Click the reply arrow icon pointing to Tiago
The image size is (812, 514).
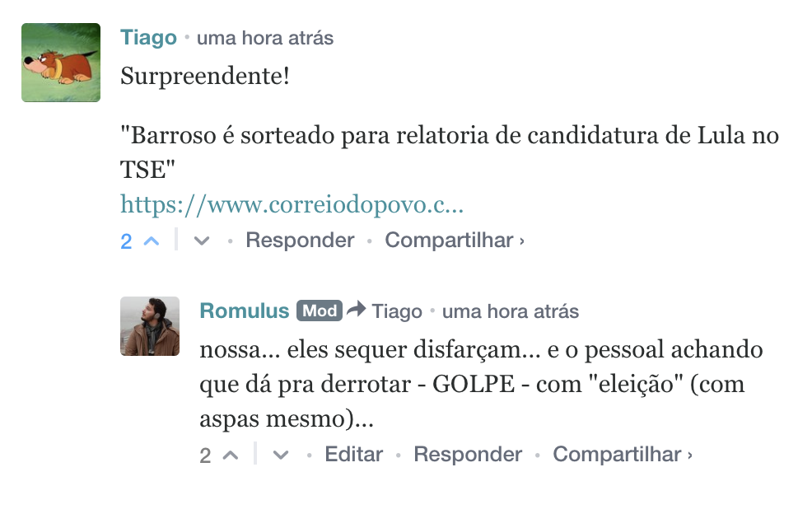(356, 311)
